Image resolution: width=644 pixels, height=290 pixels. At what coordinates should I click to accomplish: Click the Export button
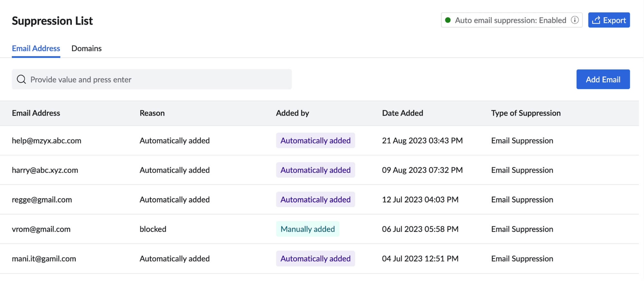click(609, 20)
